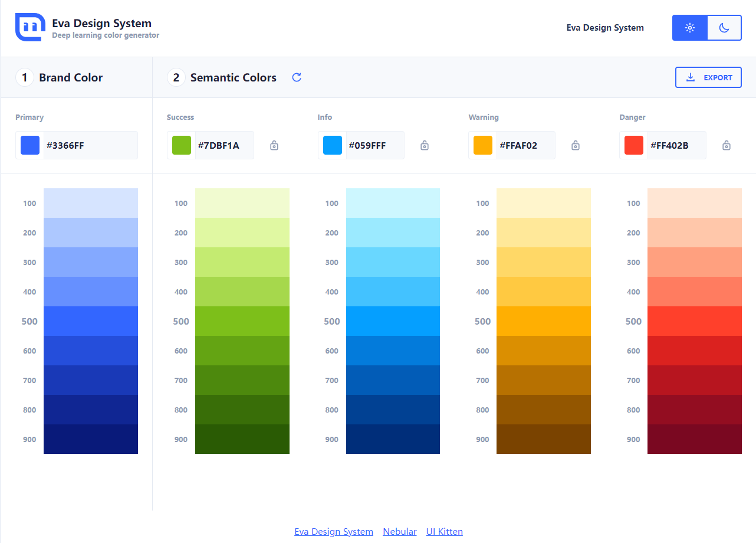Click the numbered circle for Semantic Colors step
Image resolution: width=756 pixels, height=543 pixels.
pyautogui.click(x=176, y=77)
